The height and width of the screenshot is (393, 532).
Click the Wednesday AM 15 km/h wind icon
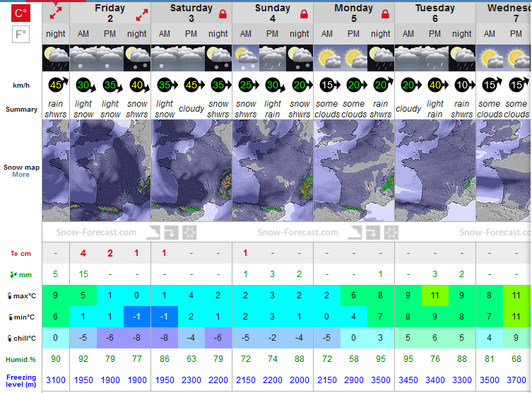[x=491, y=85]
